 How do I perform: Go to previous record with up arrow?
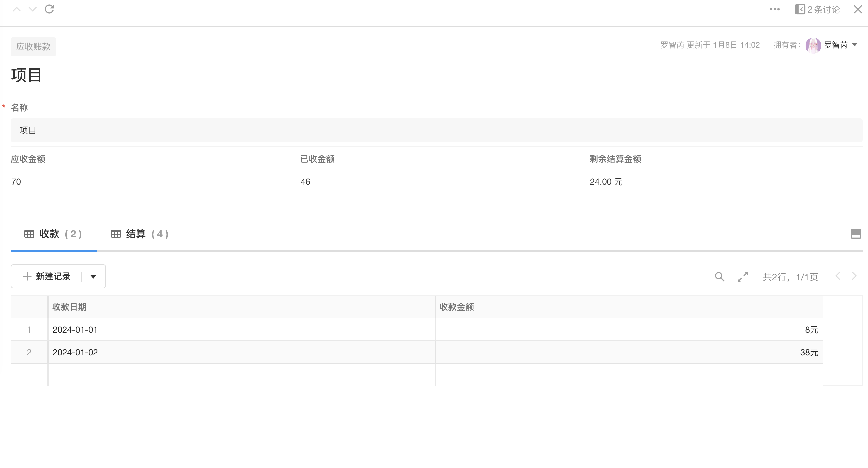(17, 9)
